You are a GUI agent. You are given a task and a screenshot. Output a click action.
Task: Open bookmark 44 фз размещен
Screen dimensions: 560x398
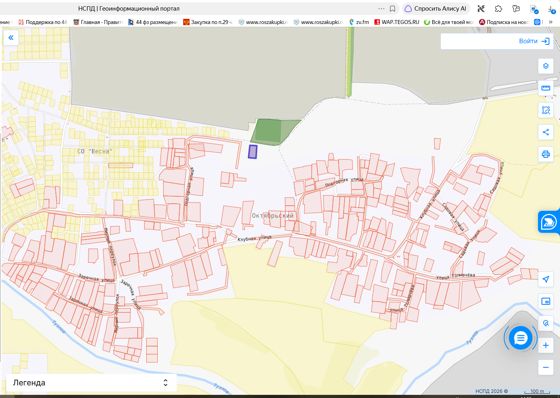point(152,22)
